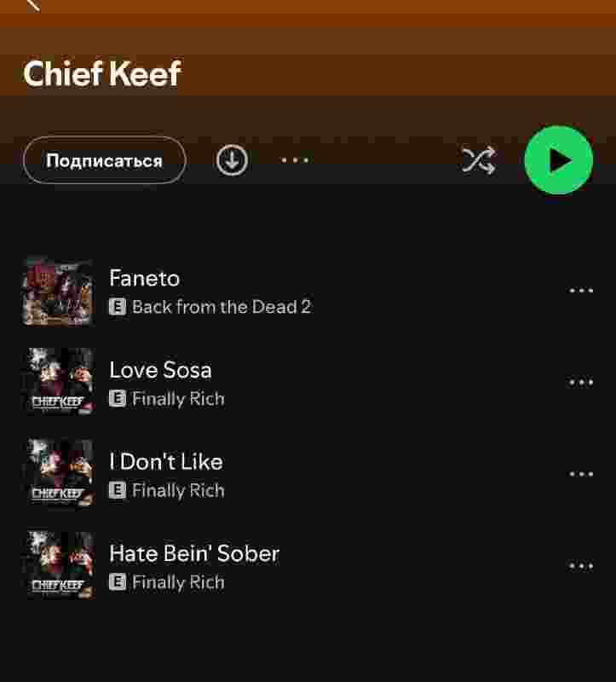Image resolution: width=616 pixels, height=682 pixels.
Task: Tap the download arrow icon
Action: pos(232,160)
